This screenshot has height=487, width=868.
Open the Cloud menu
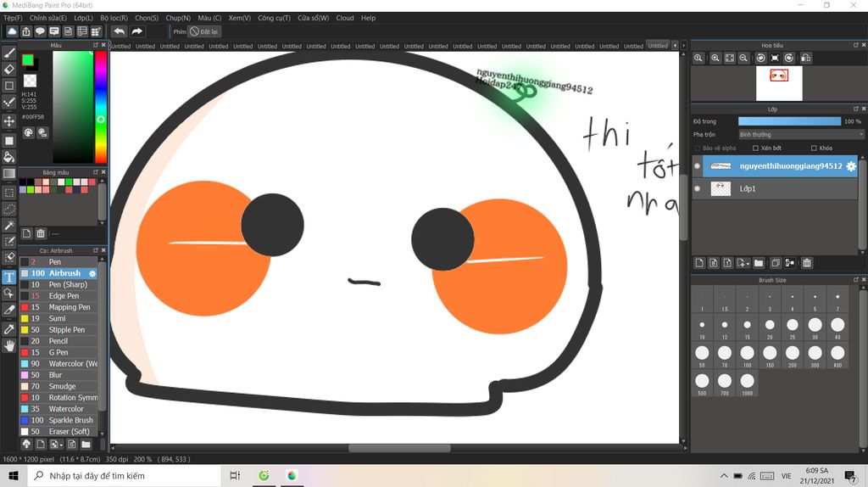pos(345,18)
